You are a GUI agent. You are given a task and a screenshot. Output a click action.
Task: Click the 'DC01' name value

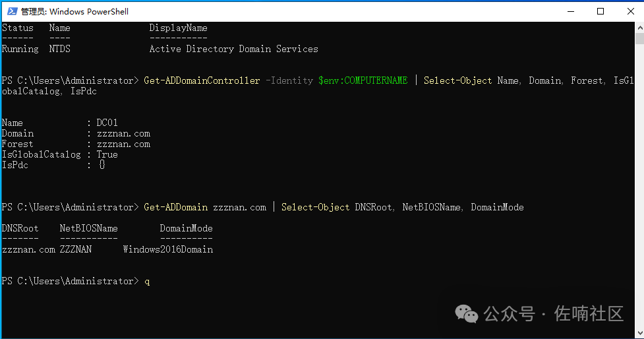click(x=107, y=123)
